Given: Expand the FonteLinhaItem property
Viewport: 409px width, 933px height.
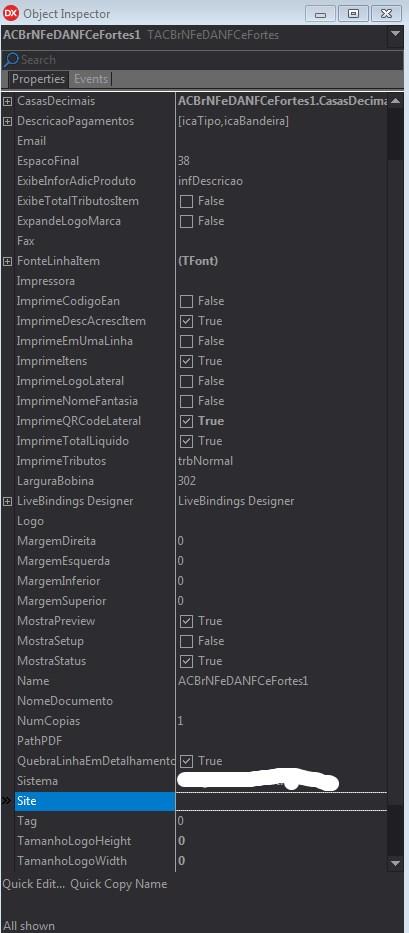Looking at the screenshot, I should pos(8,261).
